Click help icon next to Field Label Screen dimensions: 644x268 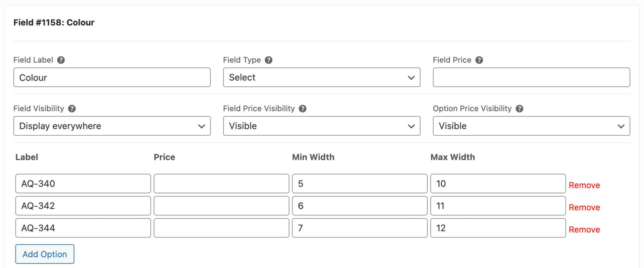point(61,60)
